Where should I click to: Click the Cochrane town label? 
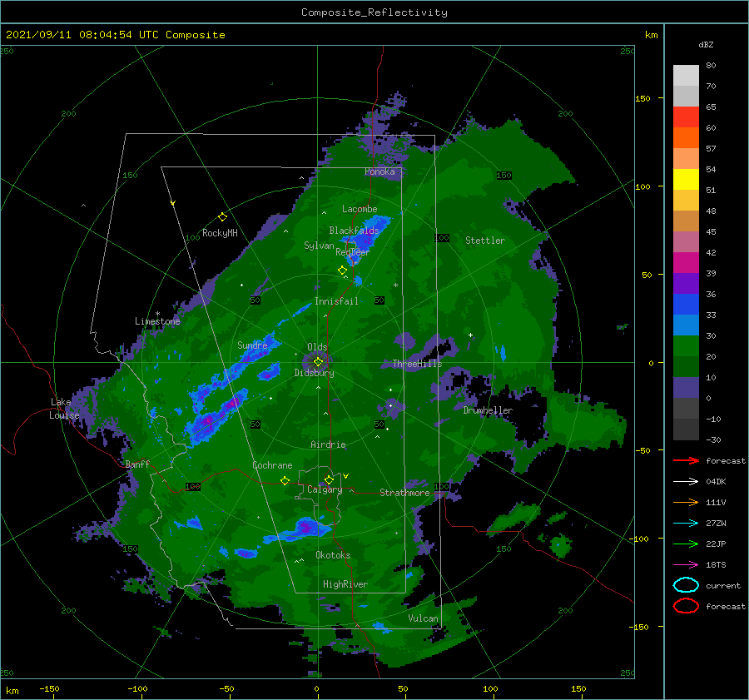click(x=272, y=465)
